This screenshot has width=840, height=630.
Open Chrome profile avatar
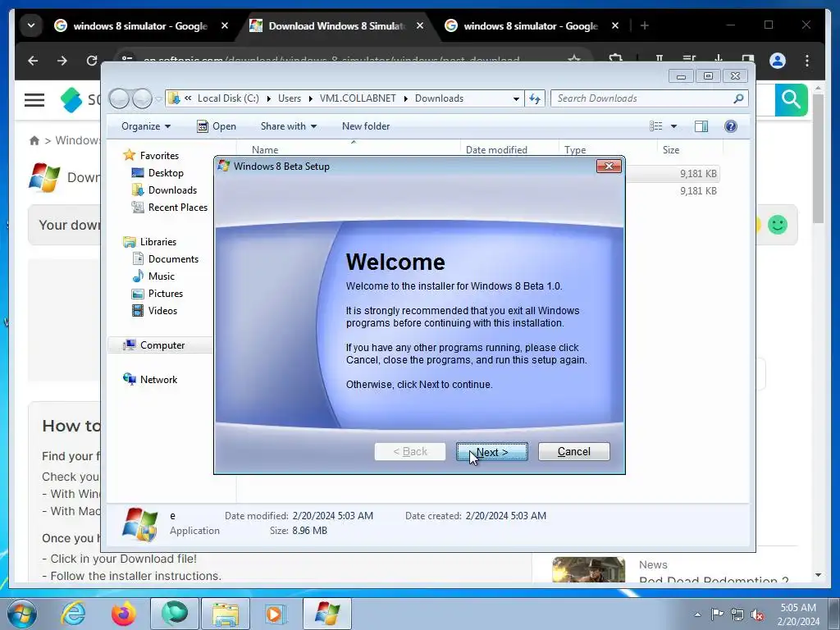(x=778, y=61)
